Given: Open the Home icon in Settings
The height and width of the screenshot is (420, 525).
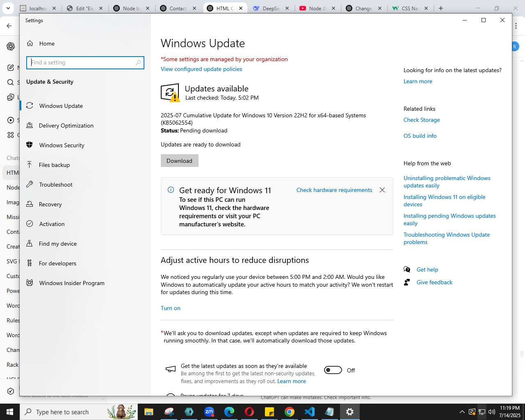Looking at the screenshot, I should coord(30,43).
